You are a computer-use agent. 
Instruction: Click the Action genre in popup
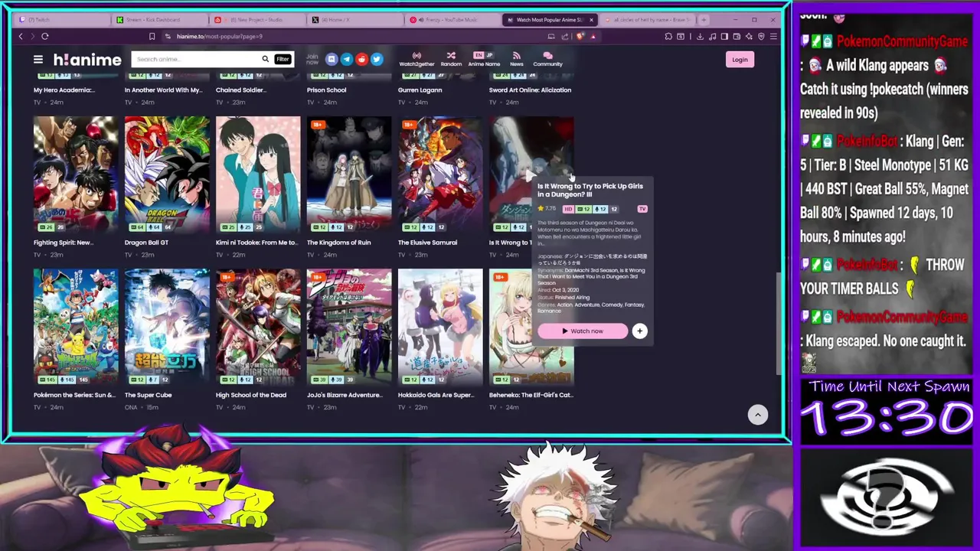(x=564, y=305)
